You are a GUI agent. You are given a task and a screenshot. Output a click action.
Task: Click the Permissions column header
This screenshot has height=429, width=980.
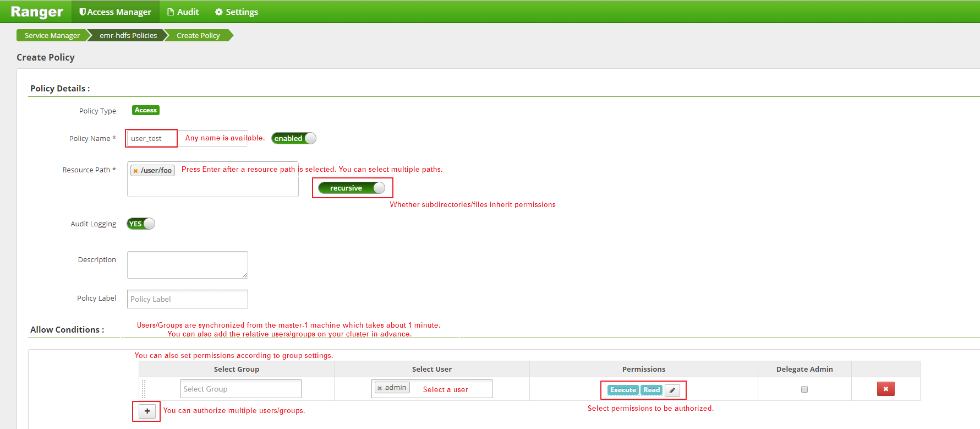coord(644,369)
